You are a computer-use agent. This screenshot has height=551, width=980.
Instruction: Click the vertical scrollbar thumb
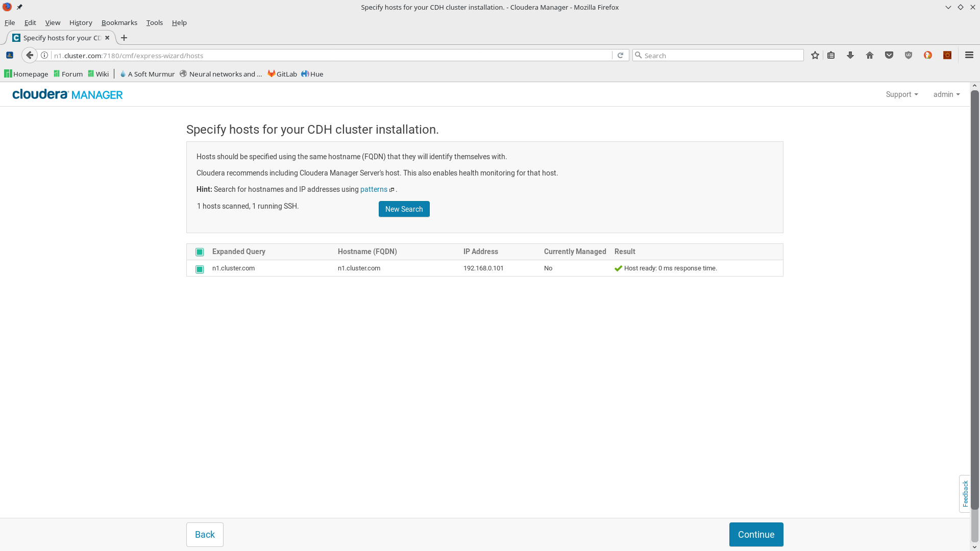click(x=975, y=300)
